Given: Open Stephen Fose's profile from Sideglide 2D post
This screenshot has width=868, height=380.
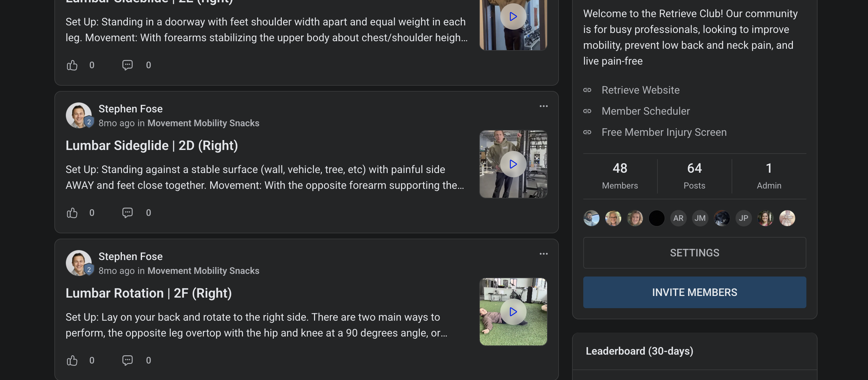Looking at the screenshot, I should (130, 109).
